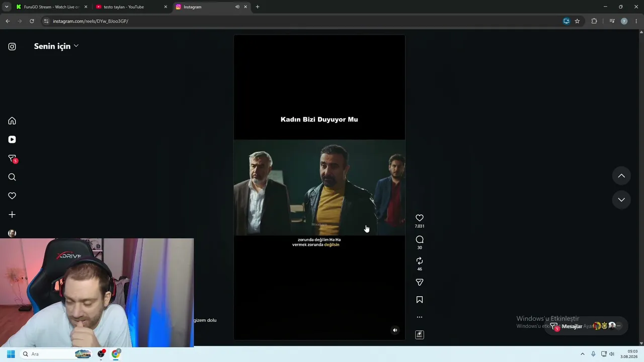Viewport: 644px width, 362px height.
Task: Close the Instagram tab
Action: [x=246, y=7]
